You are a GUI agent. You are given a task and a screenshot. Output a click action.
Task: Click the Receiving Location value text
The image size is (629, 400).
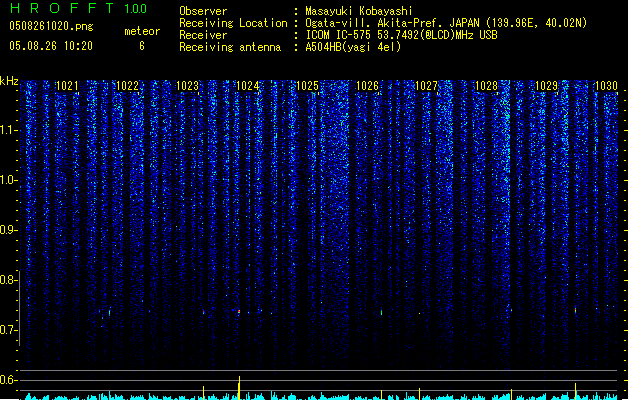446,23
